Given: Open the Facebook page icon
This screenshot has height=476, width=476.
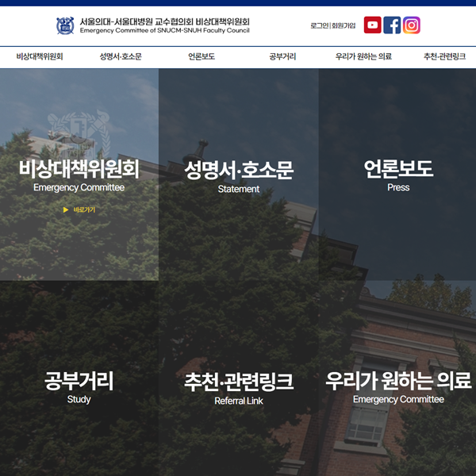Looking at the screenshot, I should (x=392, y=25).
